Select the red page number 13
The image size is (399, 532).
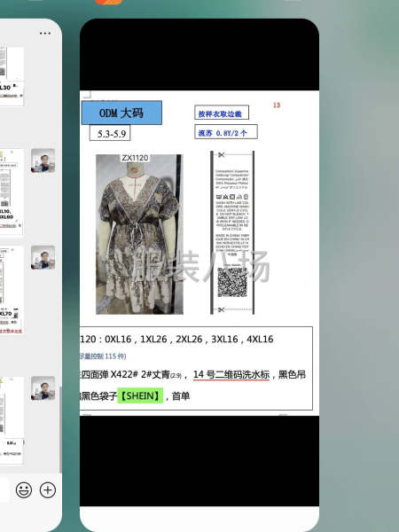pos(277,106)
